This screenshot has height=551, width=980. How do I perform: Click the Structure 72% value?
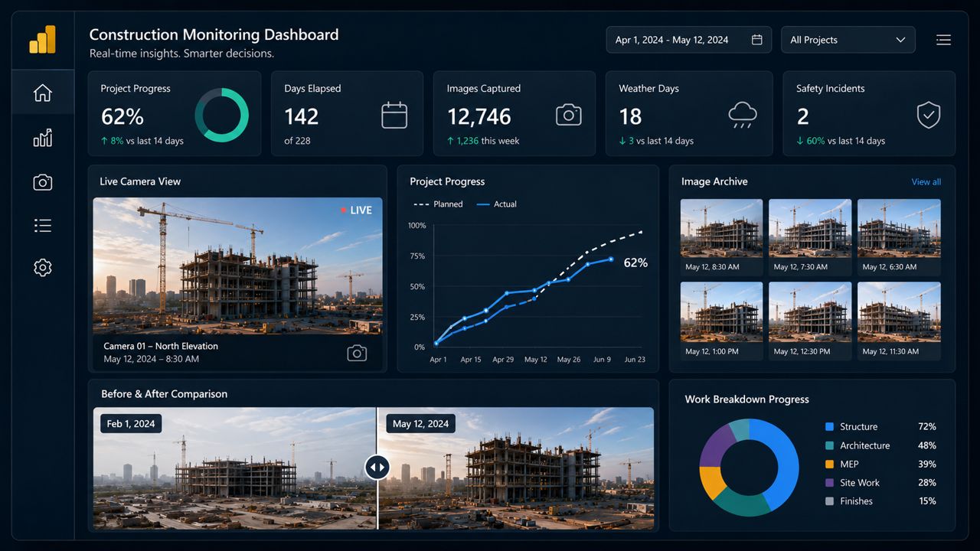click(926, 427)
